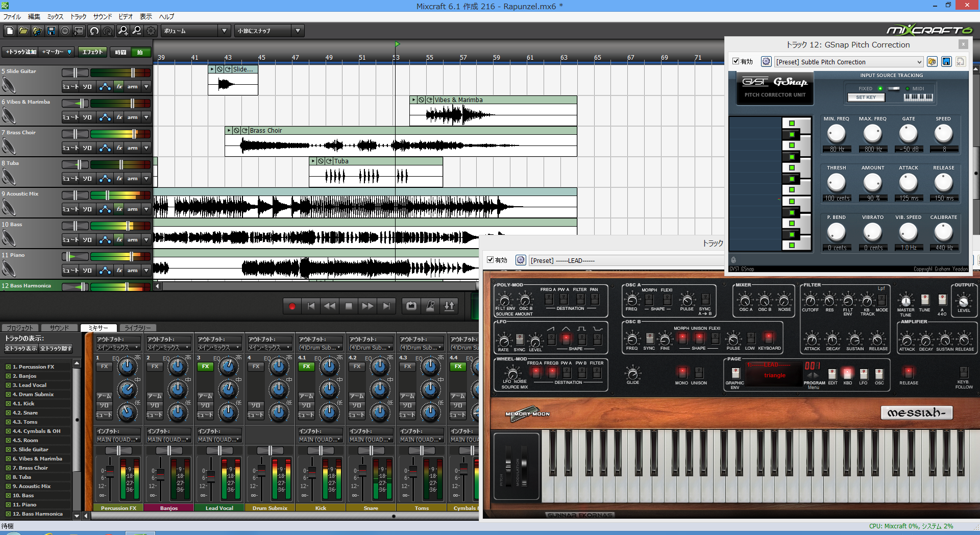Expand the Slide Guitar track options arrow
Screen dimensions: 980x535
click(146, 87)
